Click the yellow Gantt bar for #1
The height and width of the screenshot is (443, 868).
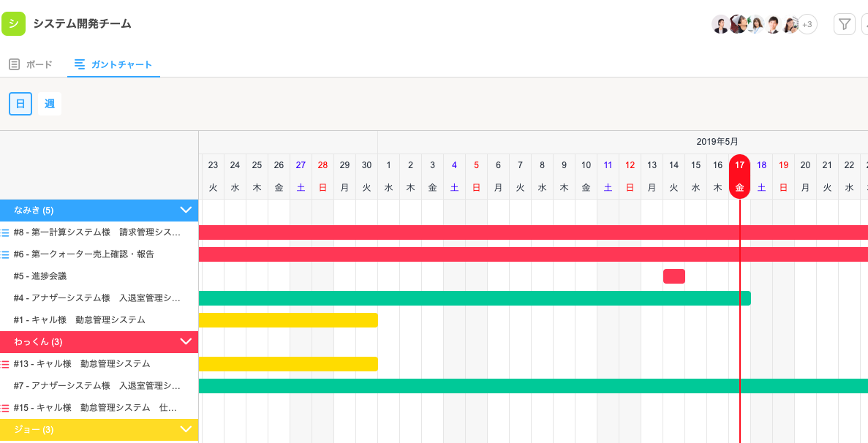click(288, 319)
